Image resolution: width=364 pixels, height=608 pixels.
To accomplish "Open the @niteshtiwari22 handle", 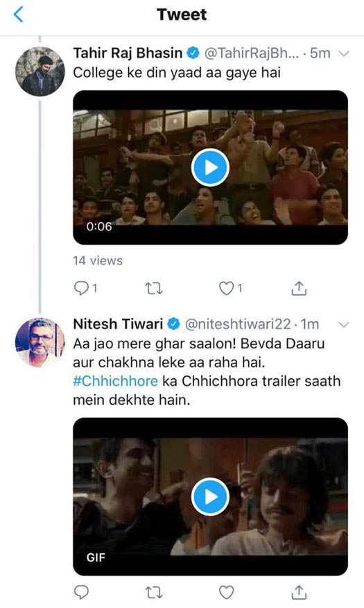I will tap(238, 323).
